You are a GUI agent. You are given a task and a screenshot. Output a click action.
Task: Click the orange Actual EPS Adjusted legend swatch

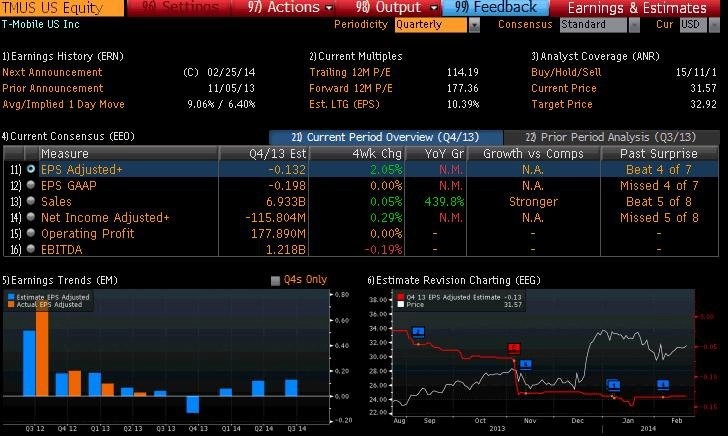[11, 305]
